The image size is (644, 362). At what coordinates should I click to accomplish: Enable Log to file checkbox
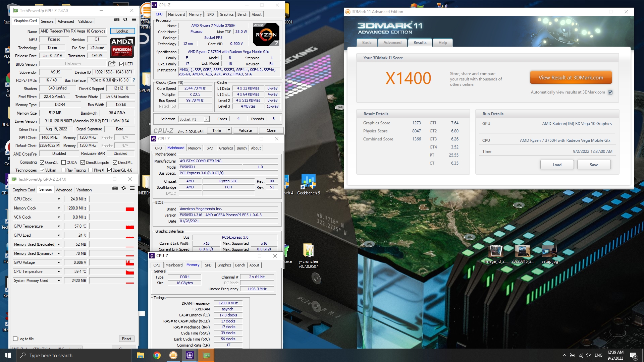click(x=15, y=339)
